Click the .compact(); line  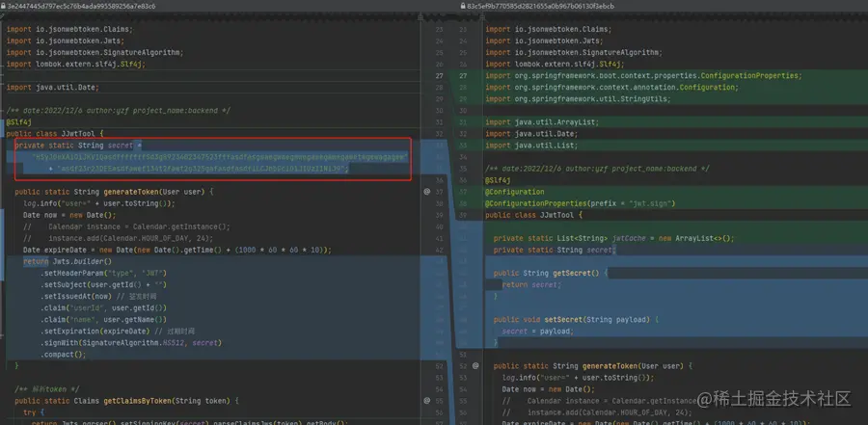63,355
